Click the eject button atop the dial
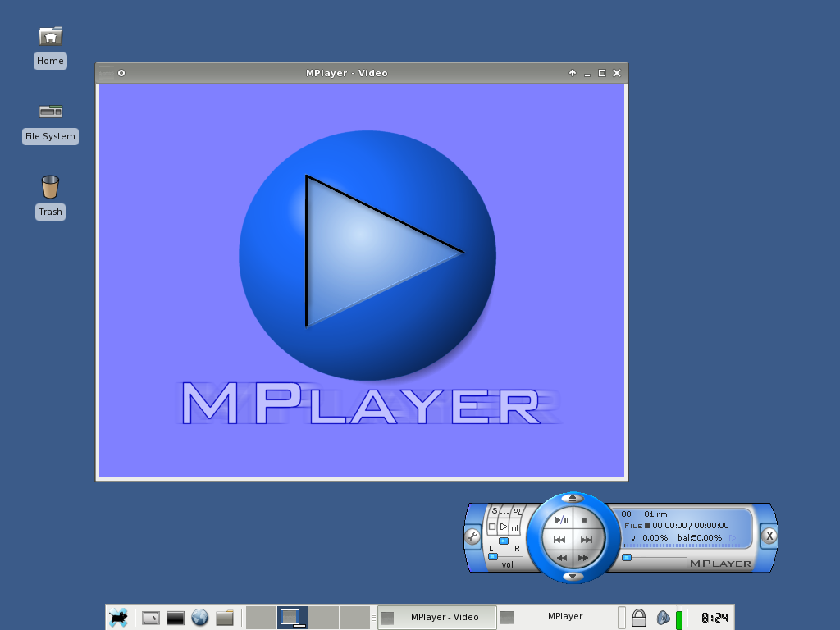This screenshot has height=630, width=840. pos(573,498)
